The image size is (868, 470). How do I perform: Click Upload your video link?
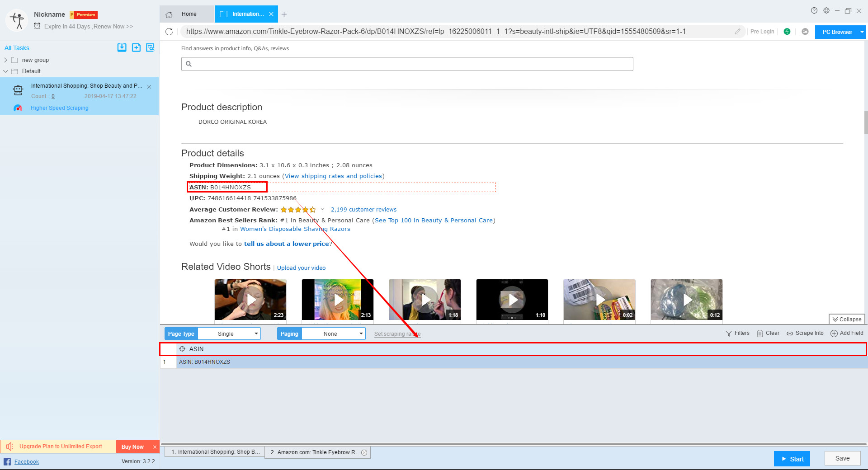tap(301, 268)
